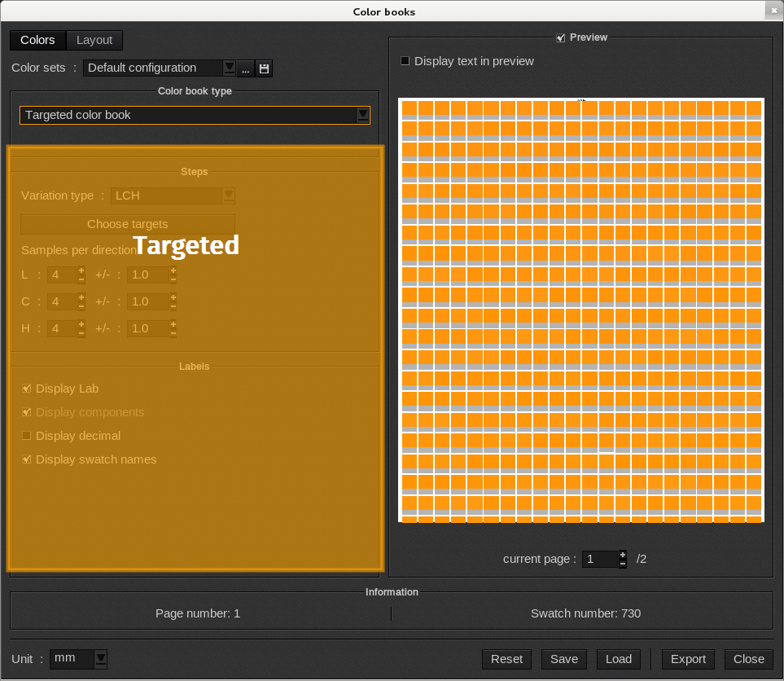Reset the color book settings
This screenshot has width=784, height=681.
coord(506,659)
